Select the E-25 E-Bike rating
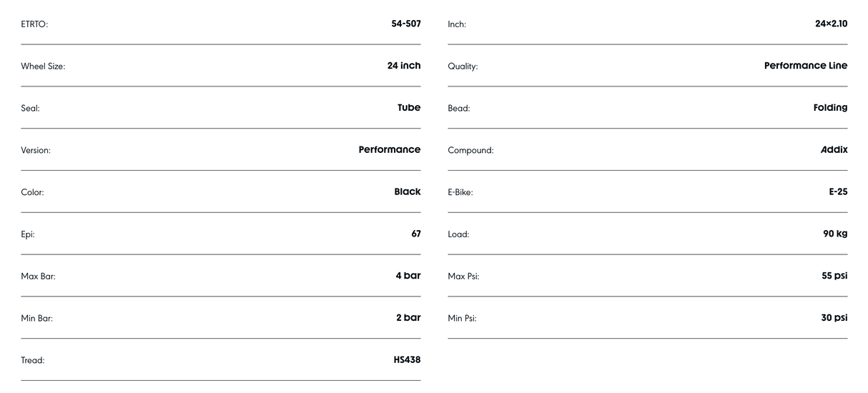The height and width of the screenshot is (393, 868). [838, 192]
